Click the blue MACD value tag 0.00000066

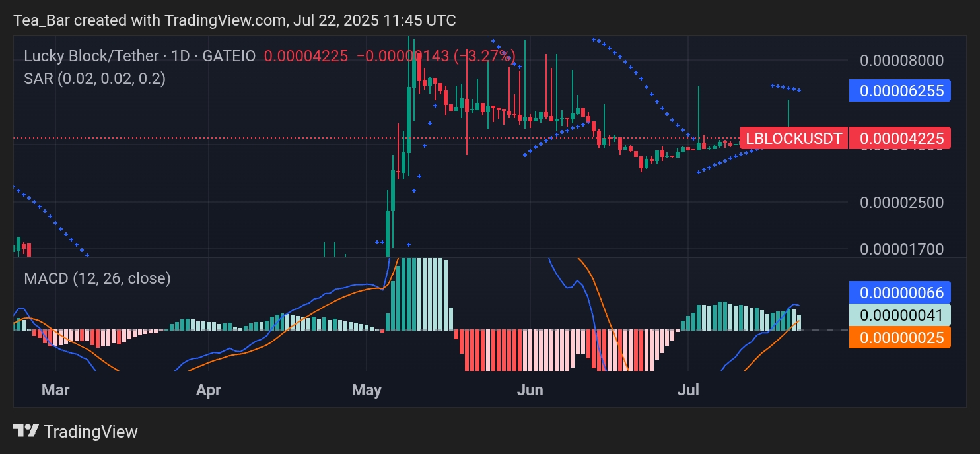coord(900,292)
